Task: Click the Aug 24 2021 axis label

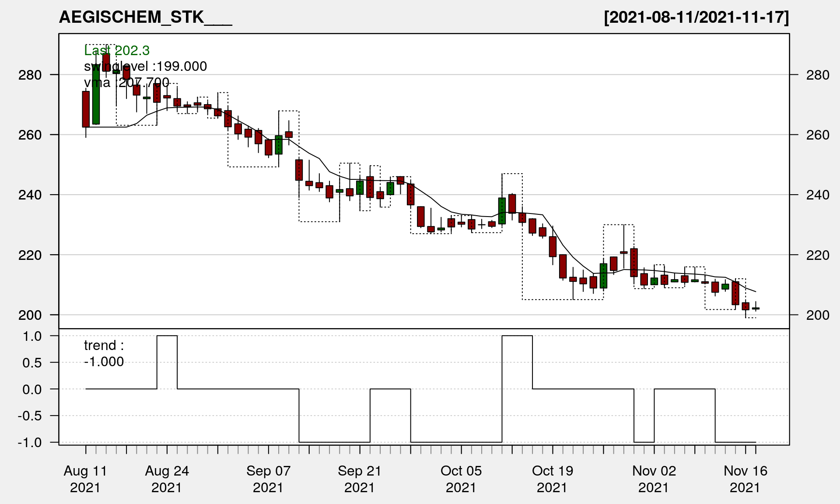Action: 167,479
